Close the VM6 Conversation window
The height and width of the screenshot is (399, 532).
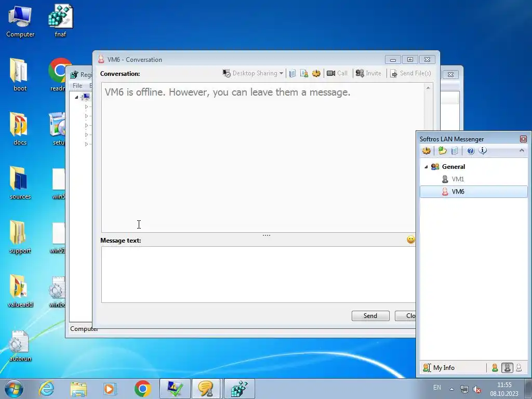pyautogui.click(x=428, y=59)
